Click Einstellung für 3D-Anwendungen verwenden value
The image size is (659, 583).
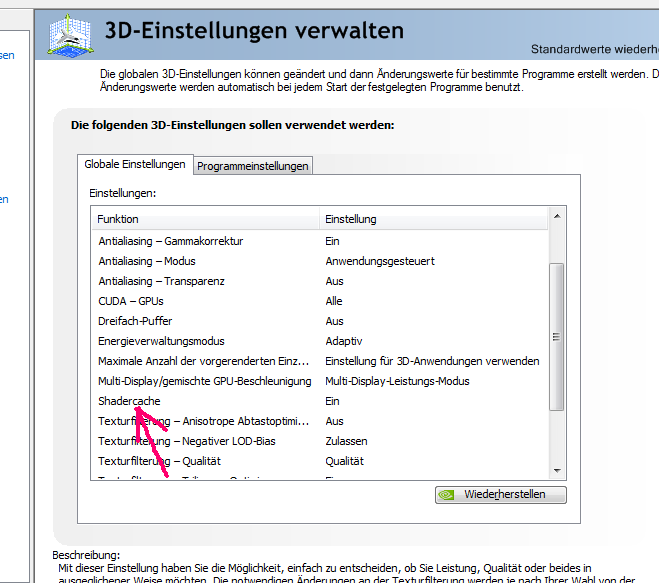[432, 361]
